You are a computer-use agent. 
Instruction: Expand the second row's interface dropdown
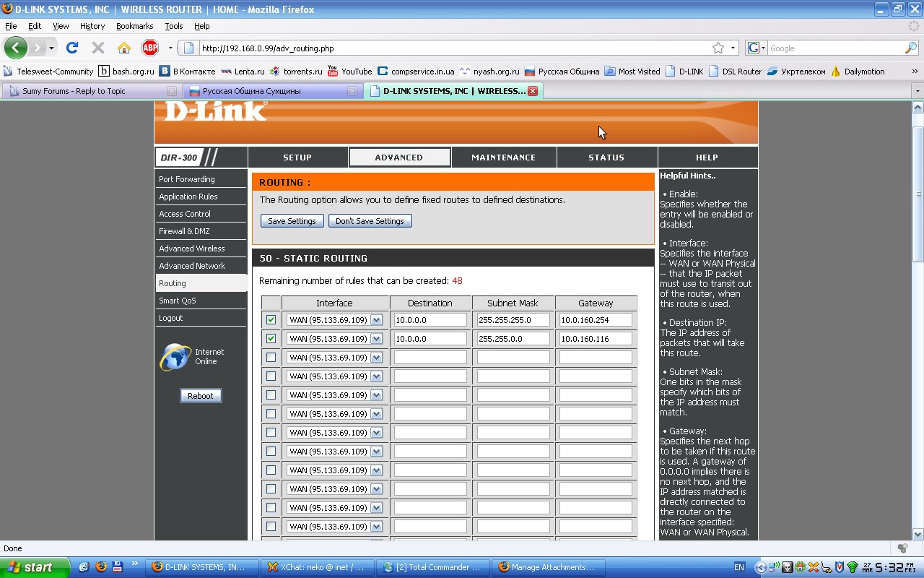(x=376, y=339)
